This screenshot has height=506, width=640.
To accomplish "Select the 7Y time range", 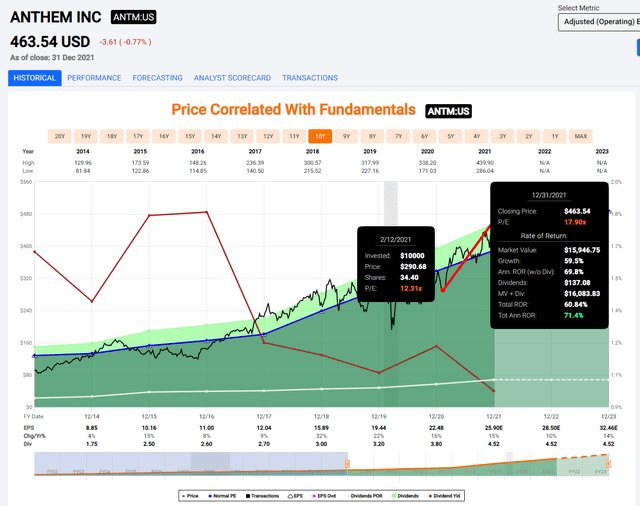I will pos(399,136).
